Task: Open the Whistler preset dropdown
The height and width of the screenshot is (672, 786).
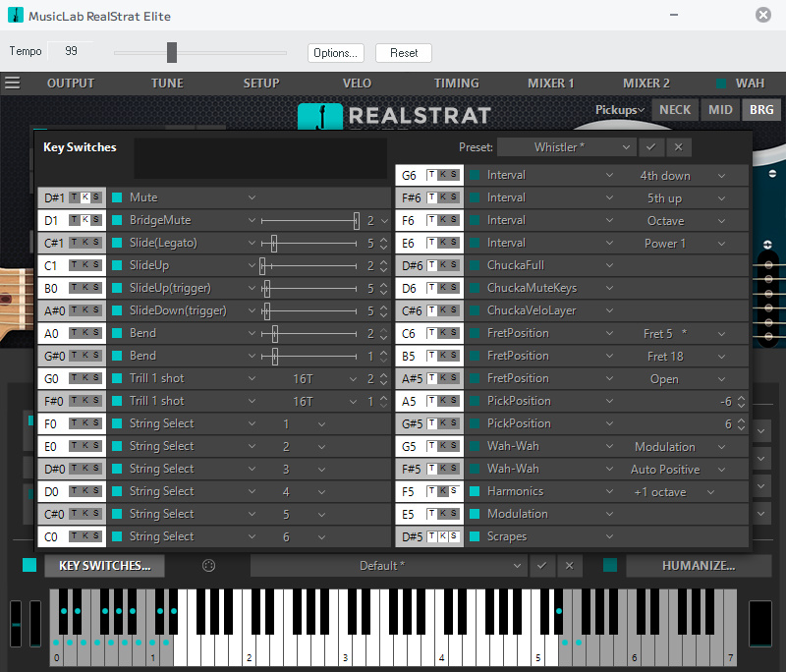Action: (x=566, y=147)
